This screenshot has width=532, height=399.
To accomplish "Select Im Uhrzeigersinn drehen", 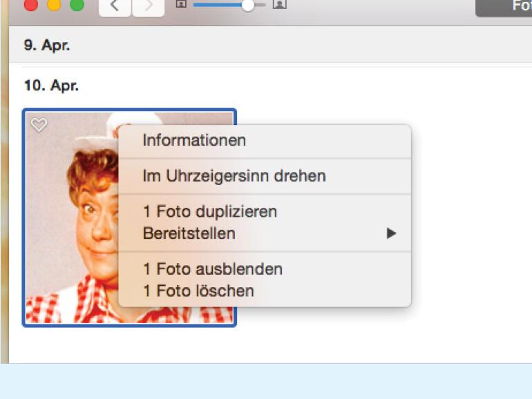I will coord(234,176).
